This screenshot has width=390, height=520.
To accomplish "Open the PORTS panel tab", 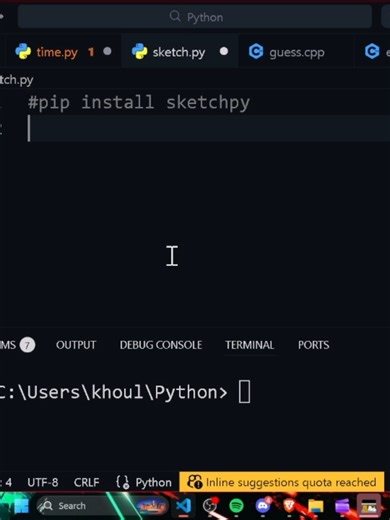I will coord(314,345).
